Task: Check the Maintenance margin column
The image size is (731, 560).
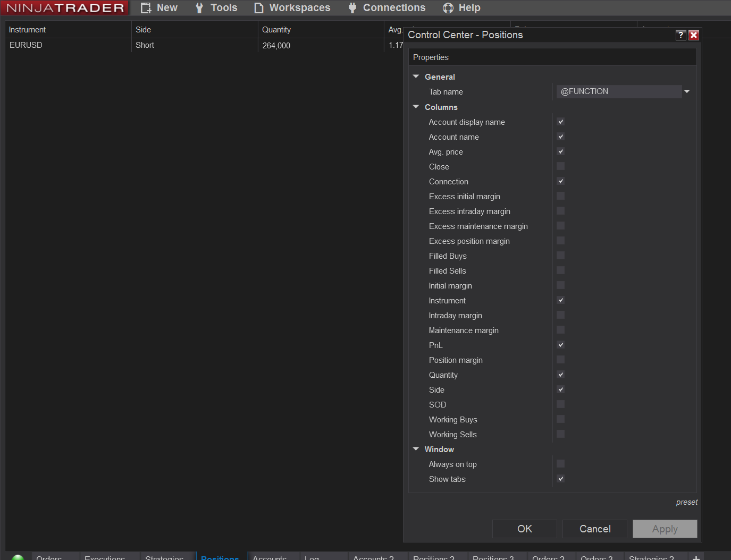Action: tap(560, 330)
